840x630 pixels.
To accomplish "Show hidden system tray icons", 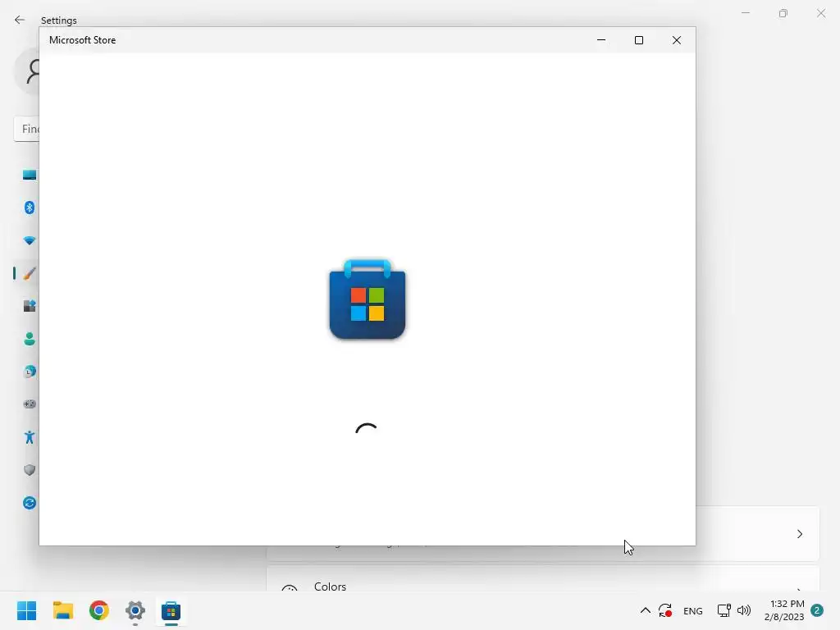I will coord(646,610).
